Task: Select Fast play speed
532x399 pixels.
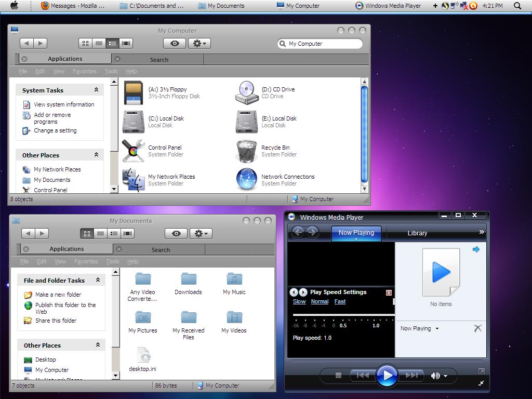Action: [x=339, y=301]
